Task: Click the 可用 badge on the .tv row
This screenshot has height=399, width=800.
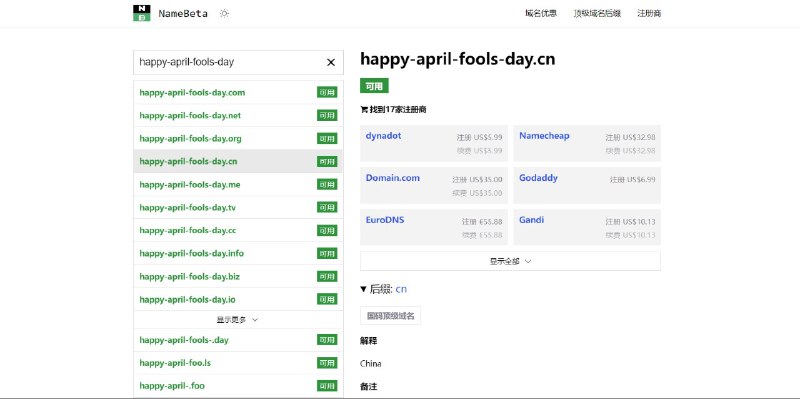Action: [327, 207]
